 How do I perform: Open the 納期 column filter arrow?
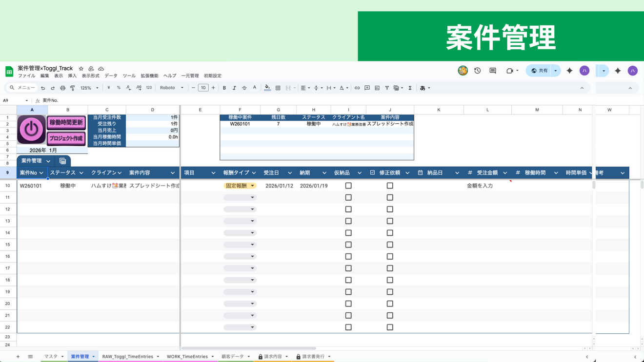[324, 173]
